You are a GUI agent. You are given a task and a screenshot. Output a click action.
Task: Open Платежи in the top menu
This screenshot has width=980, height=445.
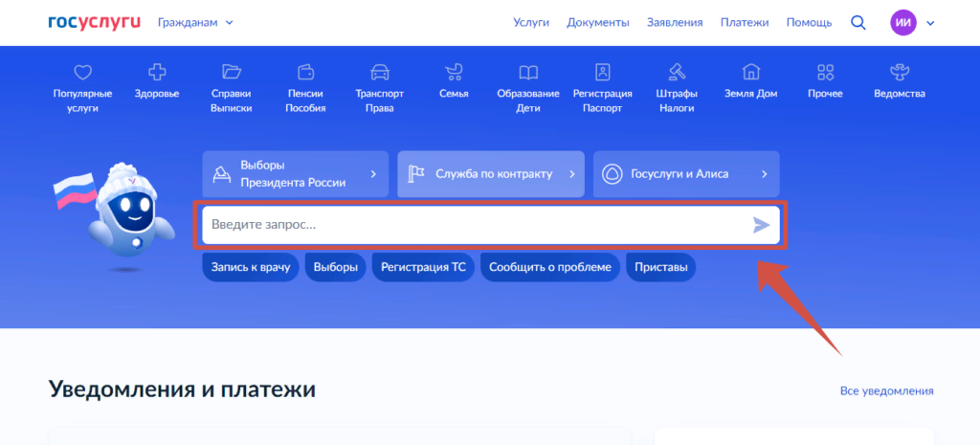point(745,23)
